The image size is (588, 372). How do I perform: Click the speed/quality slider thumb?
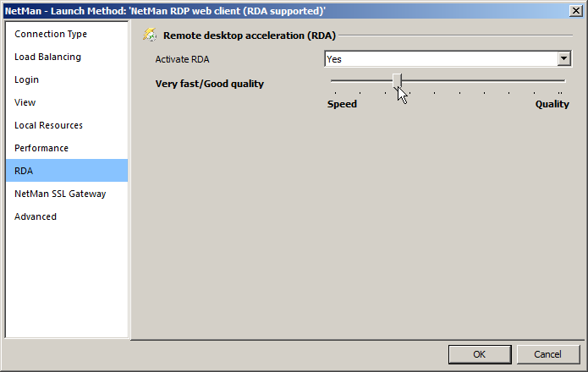click(398, 80)
